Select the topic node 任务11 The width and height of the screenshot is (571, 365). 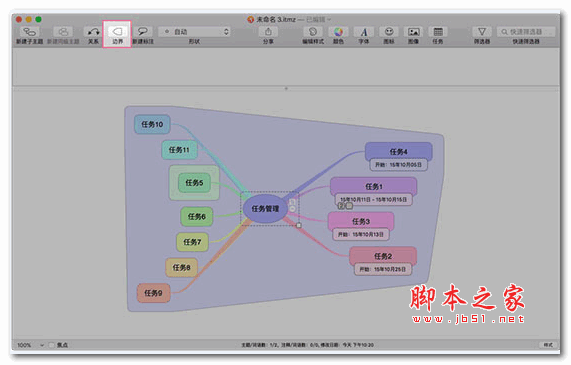tap(179, 150)
